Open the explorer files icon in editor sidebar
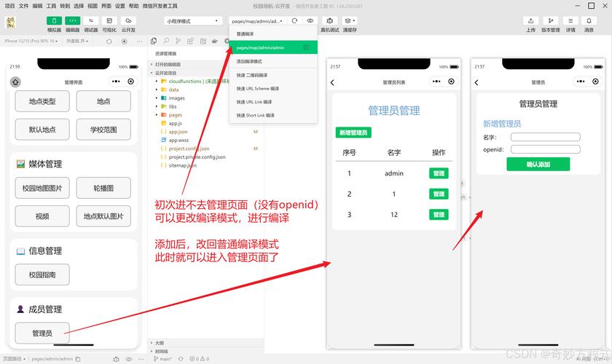 154,41
